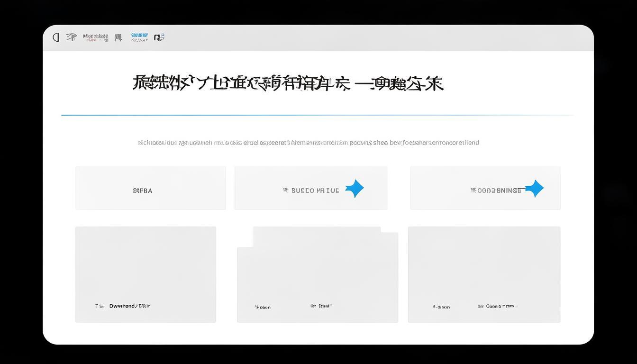Click the gray flag-like icon in top bar
Screen dimensions: 637x364
[x=118, y=37]
